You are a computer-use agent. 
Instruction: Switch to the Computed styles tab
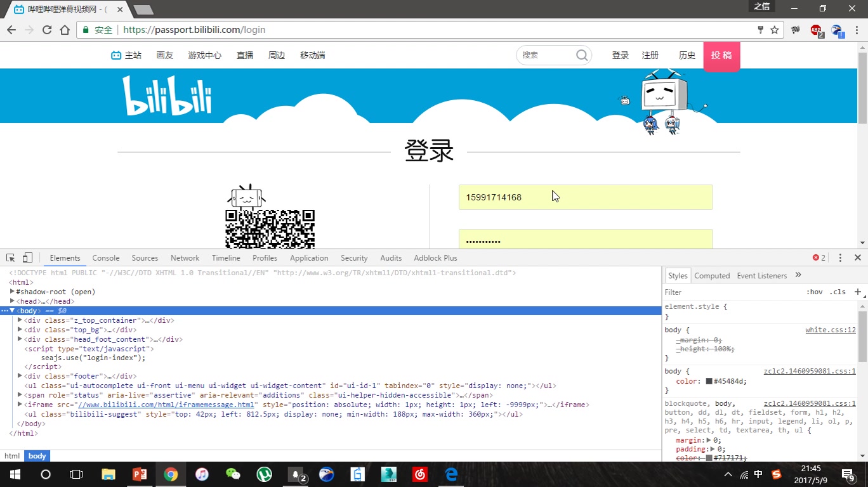point(712,275)
